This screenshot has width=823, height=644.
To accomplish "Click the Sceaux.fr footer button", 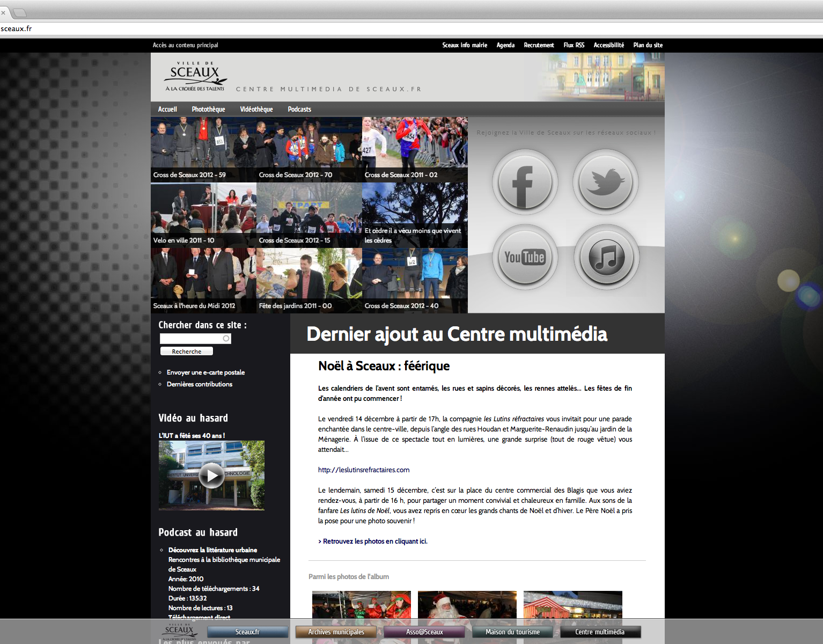I will click(x=248, y=632).
